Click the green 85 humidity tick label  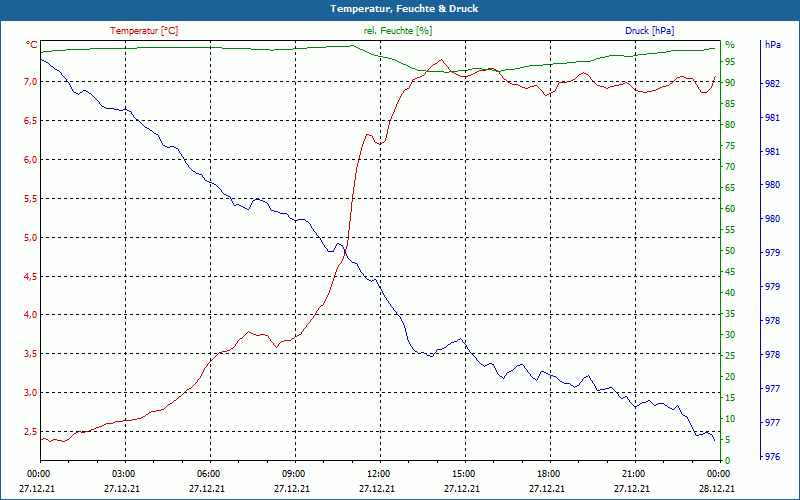click(730, 104)
